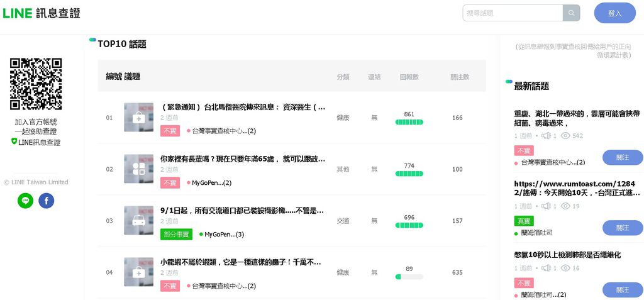This screenshot has height=300, width=644.
Task: Click the 登入 login button
Action: coord(614,13)
